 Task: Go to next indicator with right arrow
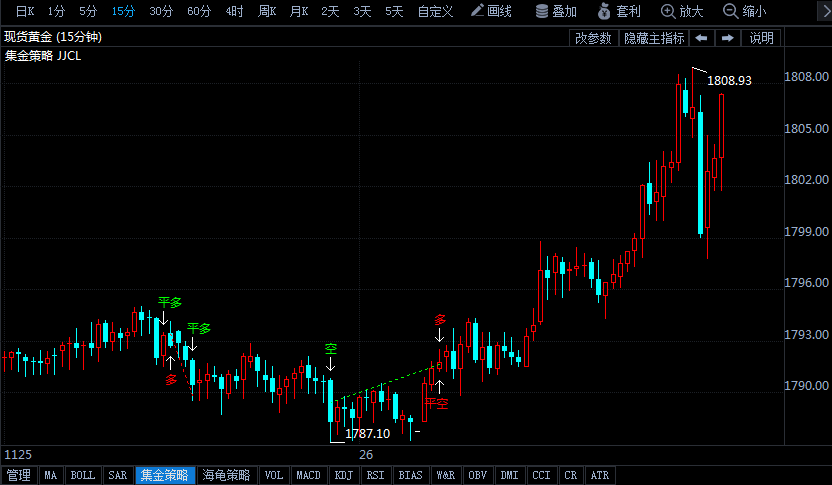coord(727,38)
